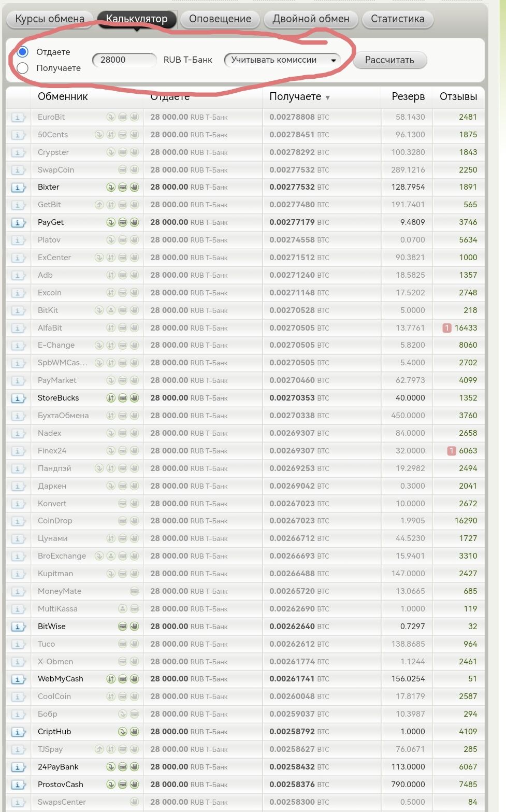Open the Двойной обмен tab
This screenshot has height=812, width=506.
[311, 19]
